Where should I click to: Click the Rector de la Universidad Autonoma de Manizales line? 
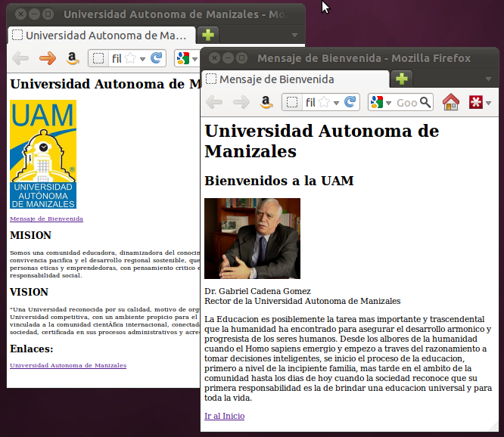(x=303, y=301)
